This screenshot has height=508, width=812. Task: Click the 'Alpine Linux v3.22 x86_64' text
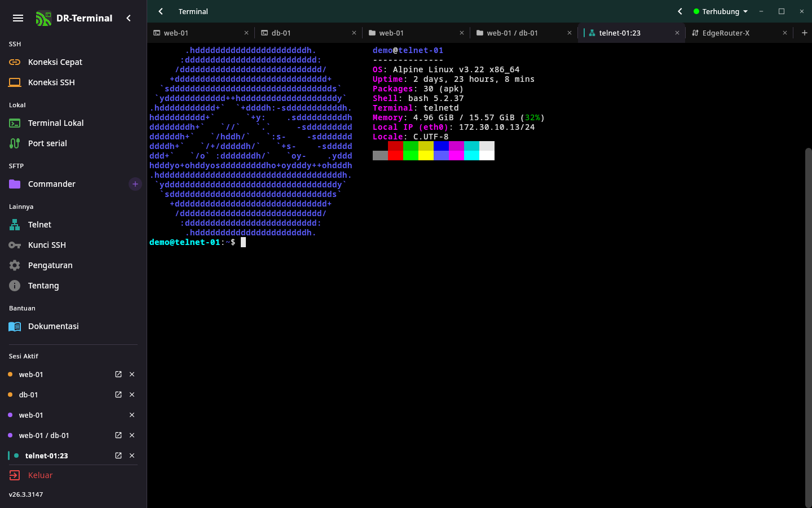(456, 69)
